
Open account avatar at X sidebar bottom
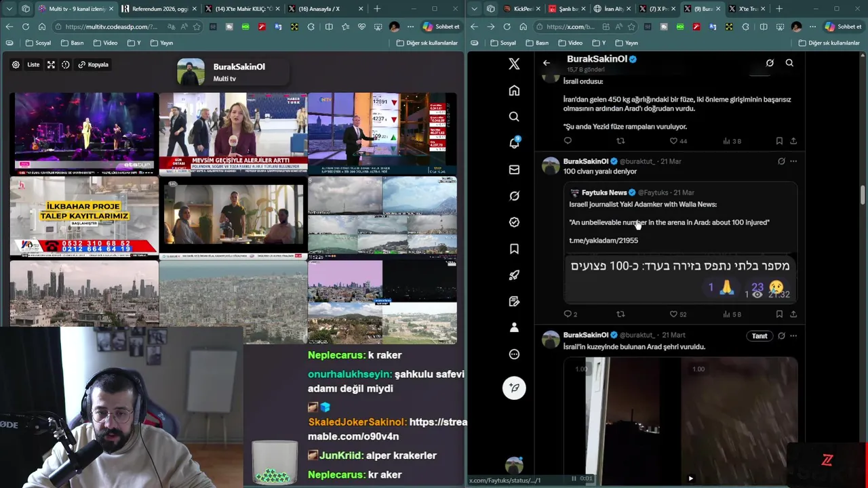click(514, 465)
